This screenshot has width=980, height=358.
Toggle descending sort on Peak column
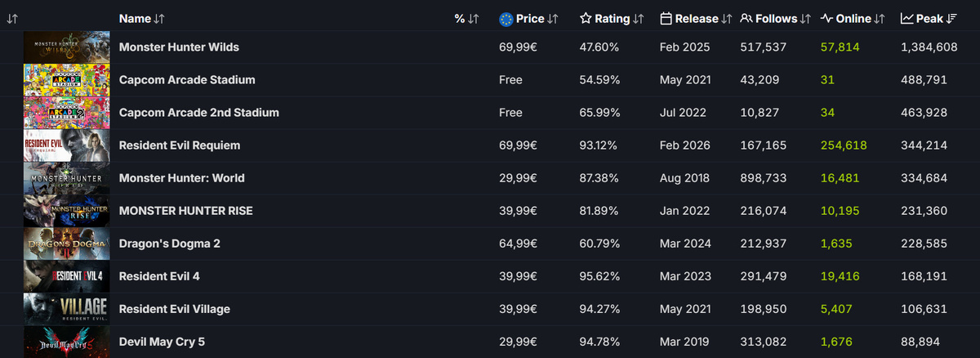(x=951, y=19)
